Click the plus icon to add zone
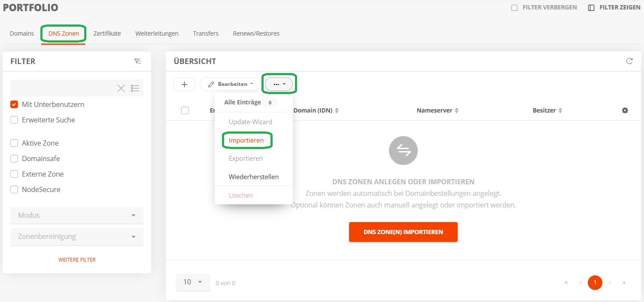This screenshot has height=302, width=644. click(185, 84)
